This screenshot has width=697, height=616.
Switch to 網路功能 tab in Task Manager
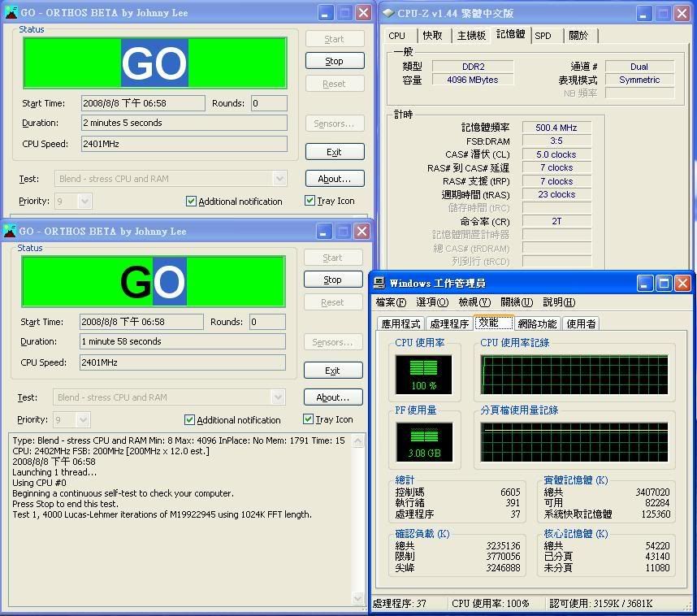pyautogui.click(x=538, y=323)
